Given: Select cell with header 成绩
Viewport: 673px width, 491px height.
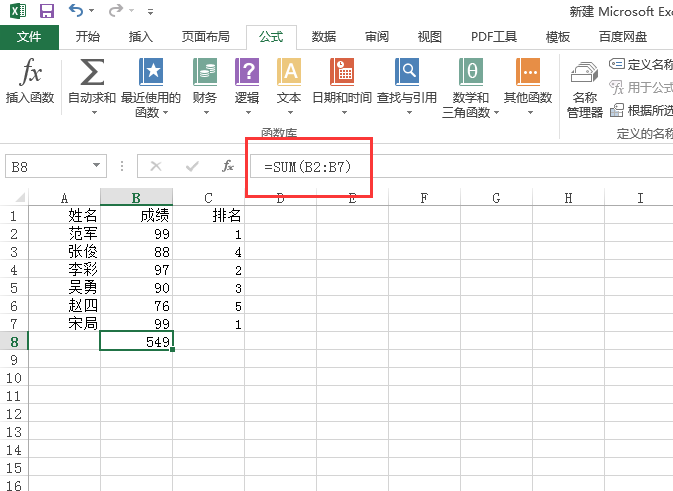Looking at the screenshot, I should click(136, 215).
